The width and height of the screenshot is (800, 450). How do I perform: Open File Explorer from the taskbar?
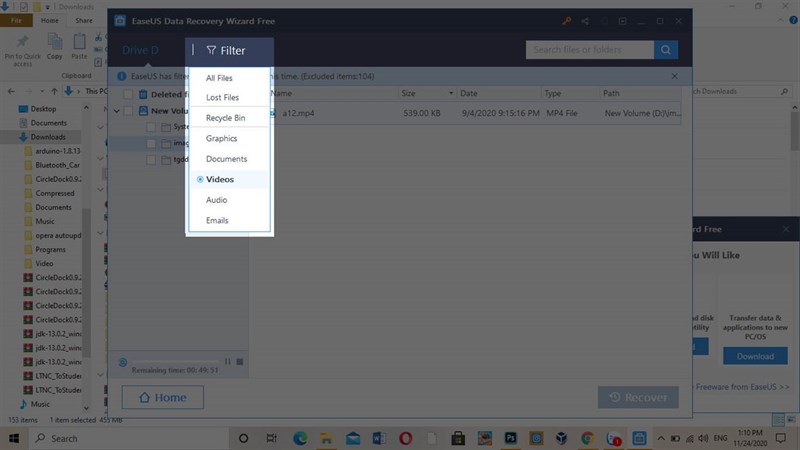pos(326,438)
